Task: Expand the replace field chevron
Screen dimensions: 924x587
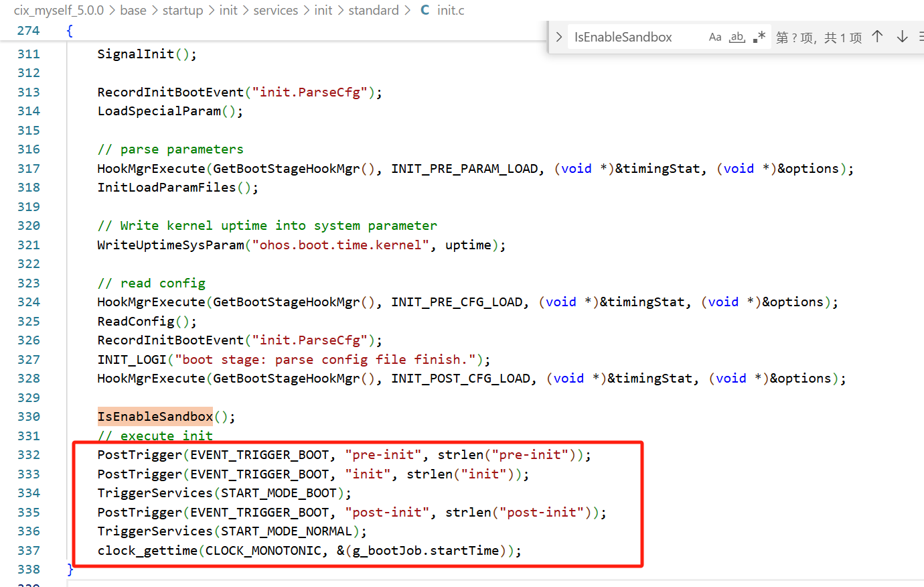Action: pos(558,37)
